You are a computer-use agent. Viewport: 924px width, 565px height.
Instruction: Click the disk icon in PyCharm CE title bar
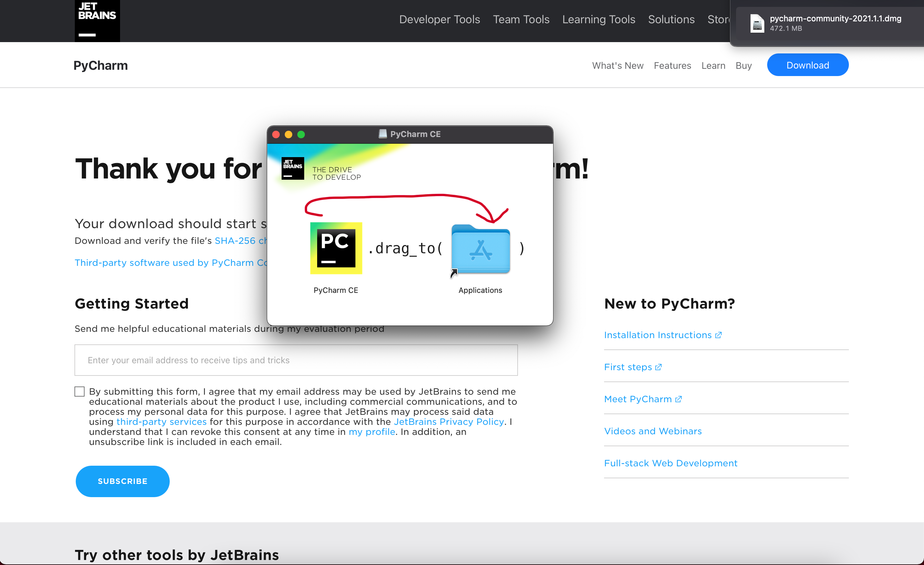(382, 134)
